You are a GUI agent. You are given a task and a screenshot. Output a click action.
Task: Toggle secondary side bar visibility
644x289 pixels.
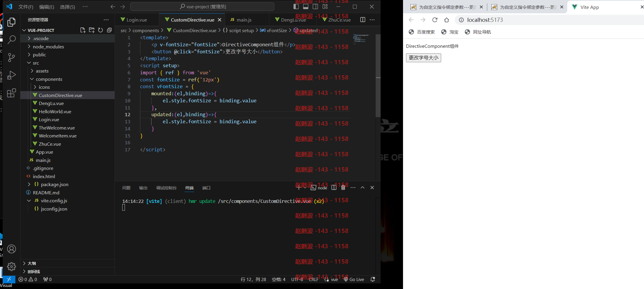point(315,6)
